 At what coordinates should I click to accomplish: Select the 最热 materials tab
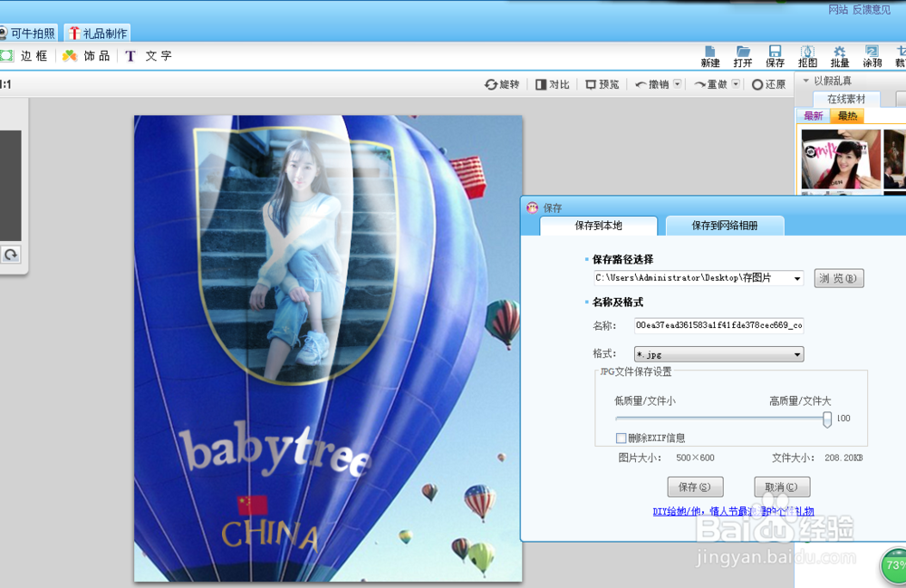point(847,116)
